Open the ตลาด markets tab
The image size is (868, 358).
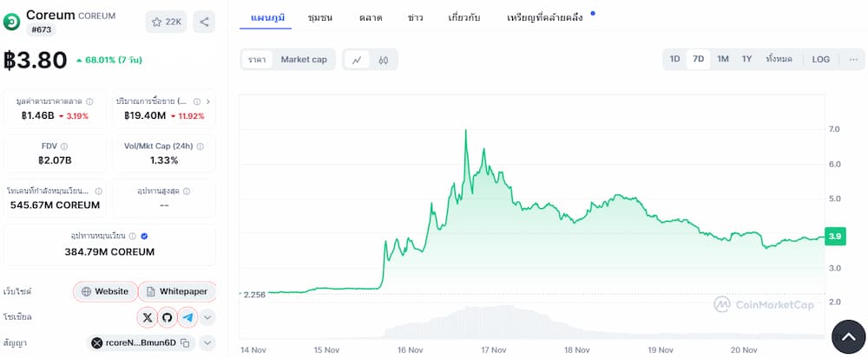[x=371, y=17]
